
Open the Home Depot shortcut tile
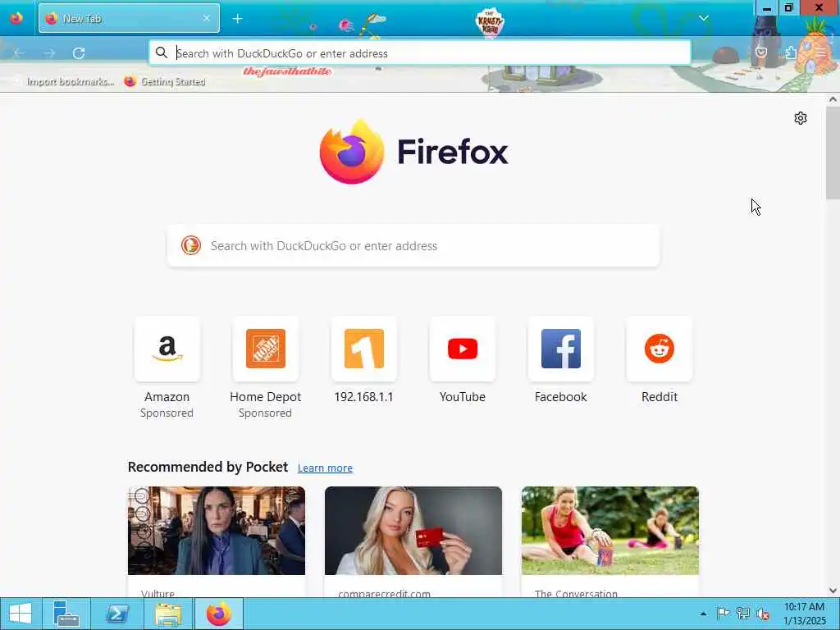point(266,349)
